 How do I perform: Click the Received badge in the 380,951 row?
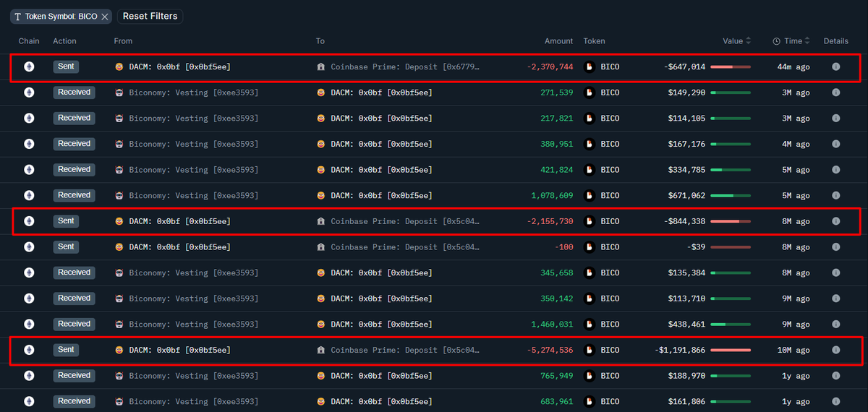74,144
